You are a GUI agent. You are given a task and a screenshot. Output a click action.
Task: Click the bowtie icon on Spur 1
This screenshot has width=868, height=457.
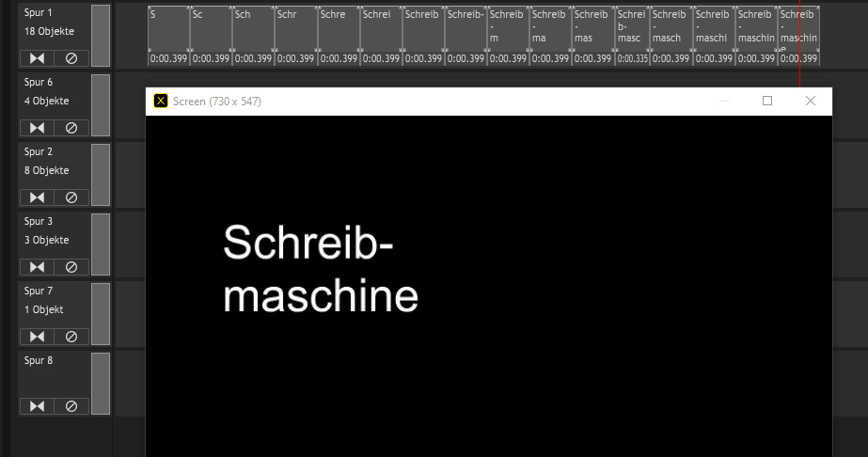coord(37,58)
